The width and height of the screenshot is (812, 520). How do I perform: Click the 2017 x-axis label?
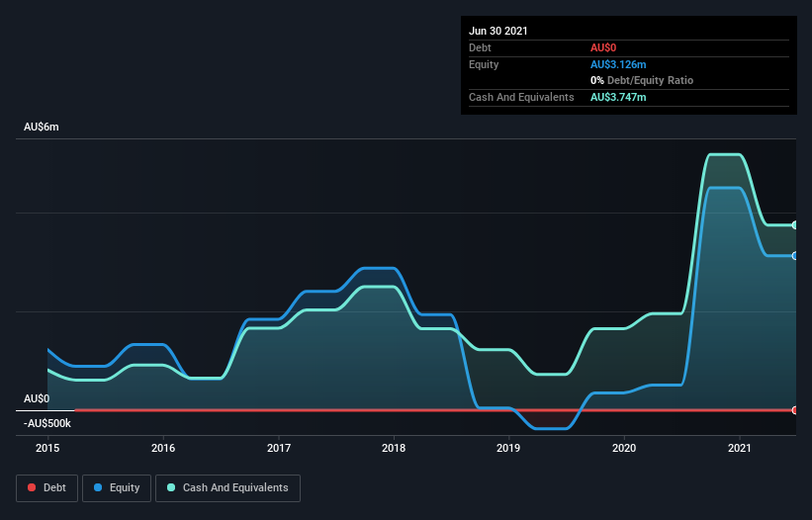(x=279, y=448)
